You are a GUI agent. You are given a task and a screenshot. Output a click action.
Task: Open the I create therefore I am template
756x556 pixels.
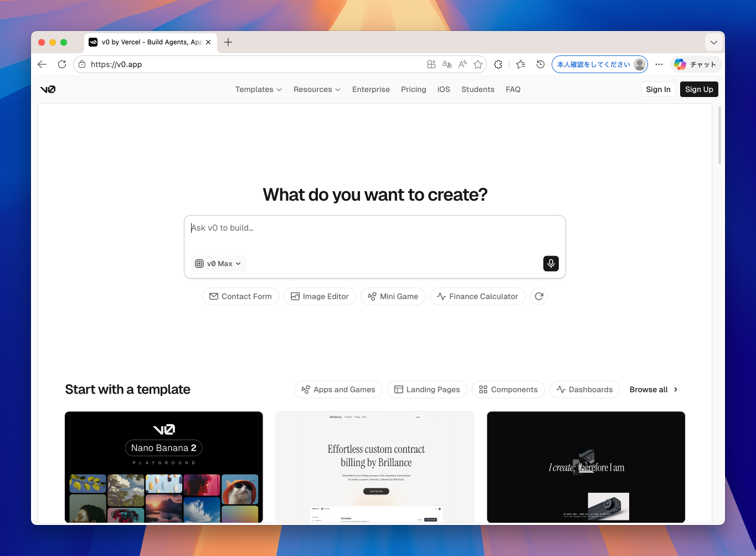(586, 467)
